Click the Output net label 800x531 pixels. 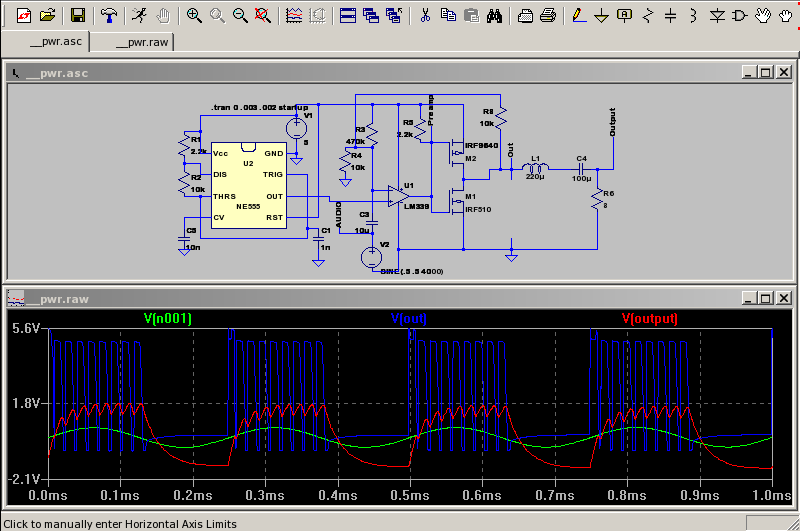[x=612, y=122]
